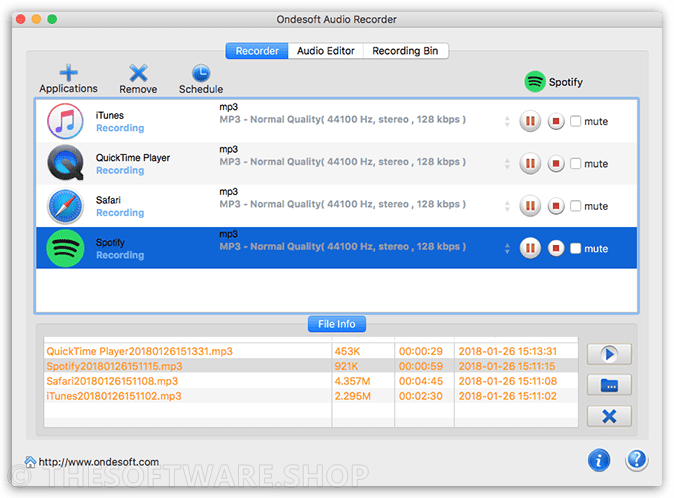Pause the QuickTime Player recording

pyautogui.click(x=530, y=164)
